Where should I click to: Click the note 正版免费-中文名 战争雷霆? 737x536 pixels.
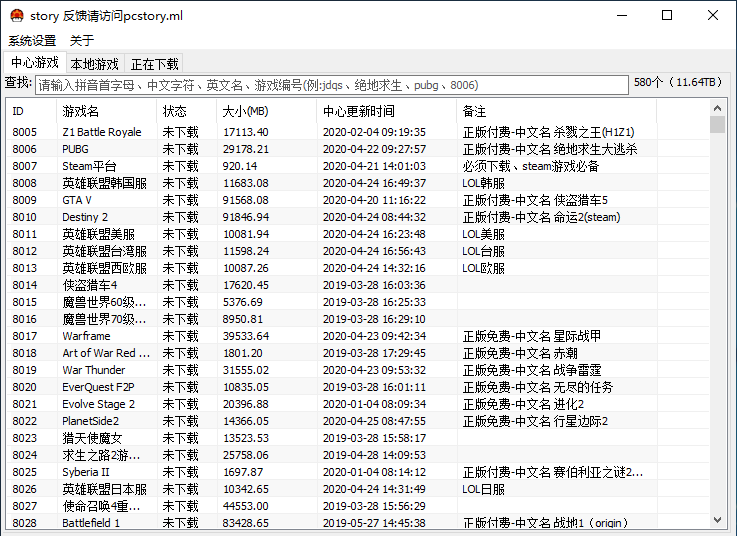pyautogui.click(x=532, y=370)
